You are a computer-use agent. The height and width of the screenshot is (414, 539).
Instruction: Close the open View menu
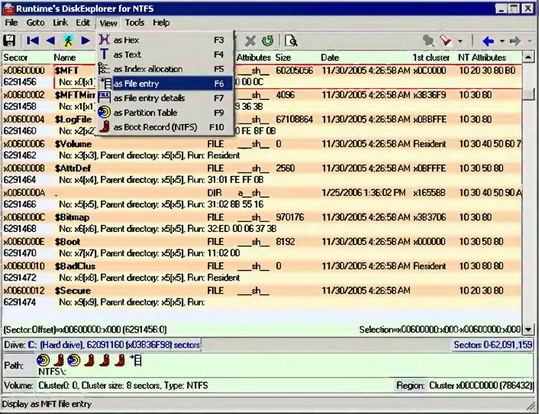[x=108, y=23]
